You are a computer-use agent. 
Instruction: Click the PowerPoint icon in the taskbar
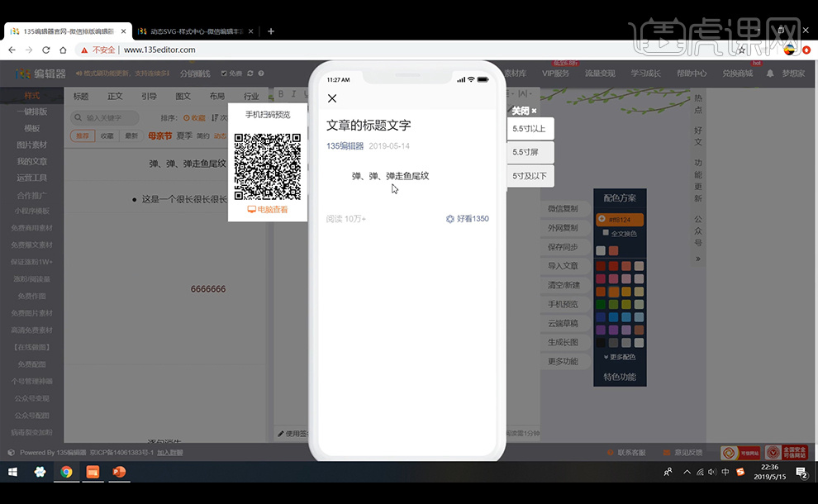click(x=119, y=472)
